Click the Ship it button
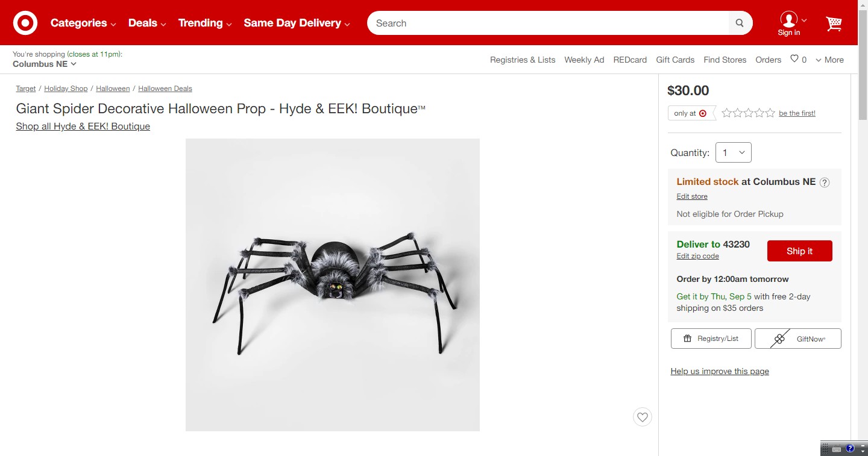Image resolution: width=868 pixels, height=456 pixels. click(x=799, y=251)
